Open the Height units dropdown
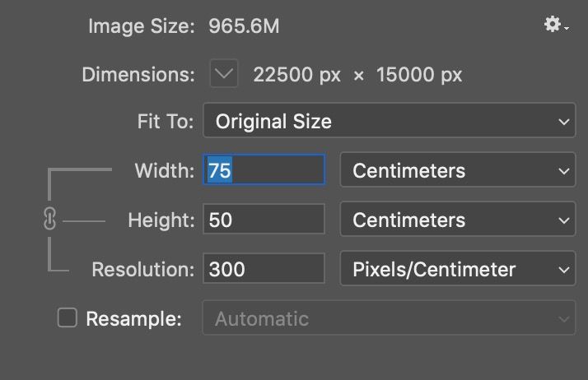Viewport: 588px width, 380px height. [457, 220]
